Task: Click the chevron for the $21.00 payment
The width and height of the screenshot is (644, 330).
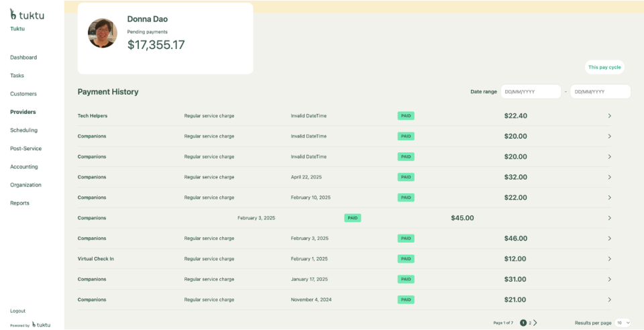Action: tap(609, 300)
